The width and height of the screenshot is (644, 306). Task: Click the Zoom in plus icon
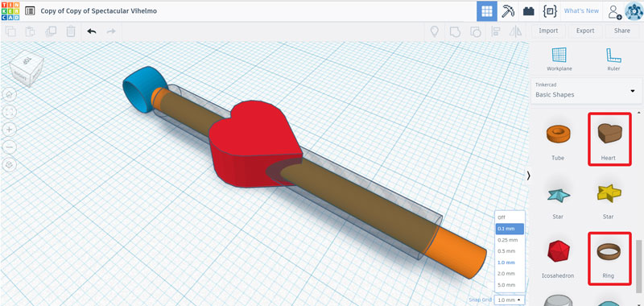coord(10,130)
